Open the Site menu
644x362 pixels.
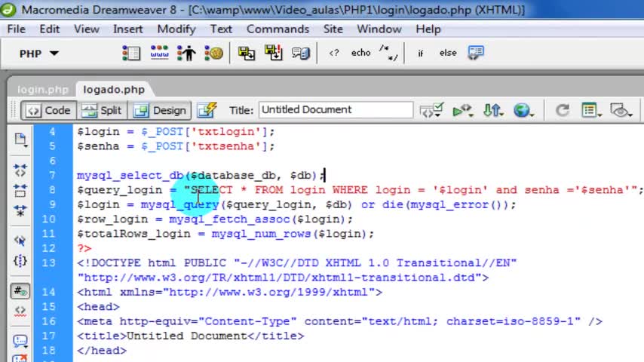(333, 29)
